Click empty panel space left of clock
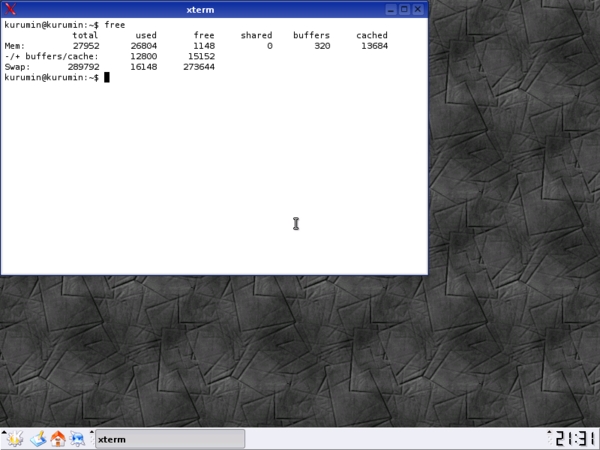Screen dimensions: 600x450 (395, 439)
